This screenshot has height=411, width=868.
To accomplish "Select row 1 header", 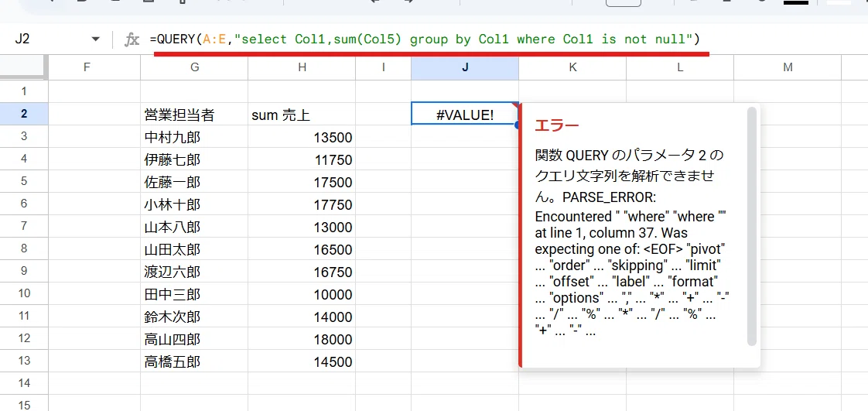I will 24,91.
